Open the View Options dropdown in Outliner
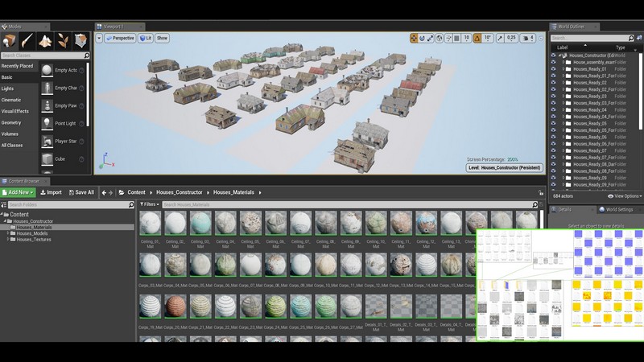Screen dimensions: 644x362 pyautogui.click(x=625, y=195)
